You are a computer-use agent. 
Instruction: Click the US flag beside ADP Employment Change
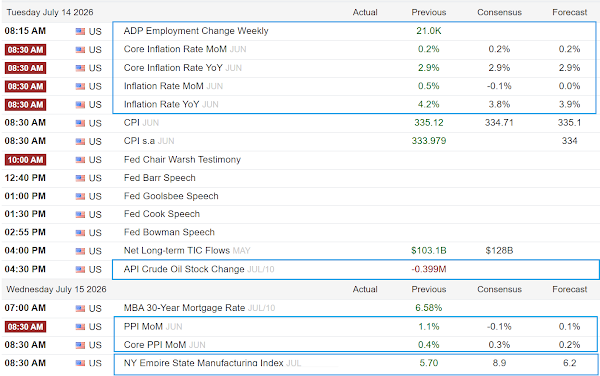80,31
